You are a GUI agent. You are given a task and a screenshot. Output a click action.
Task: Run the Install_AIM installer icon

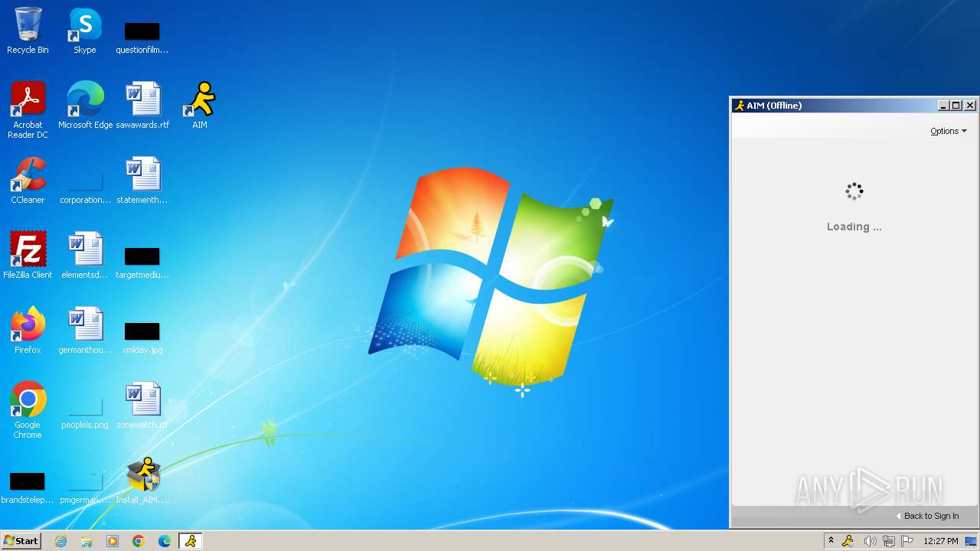tap(142, 481)
